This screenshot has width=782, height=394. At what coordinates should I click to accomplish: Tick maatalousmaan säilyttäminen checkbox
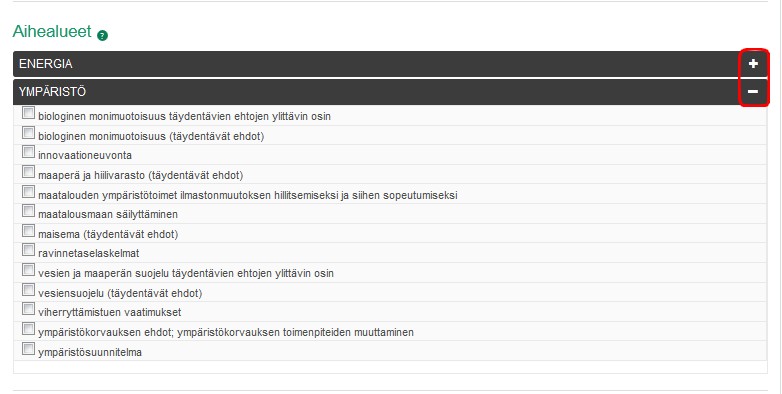pyautogui.click(x=28, y=211)
